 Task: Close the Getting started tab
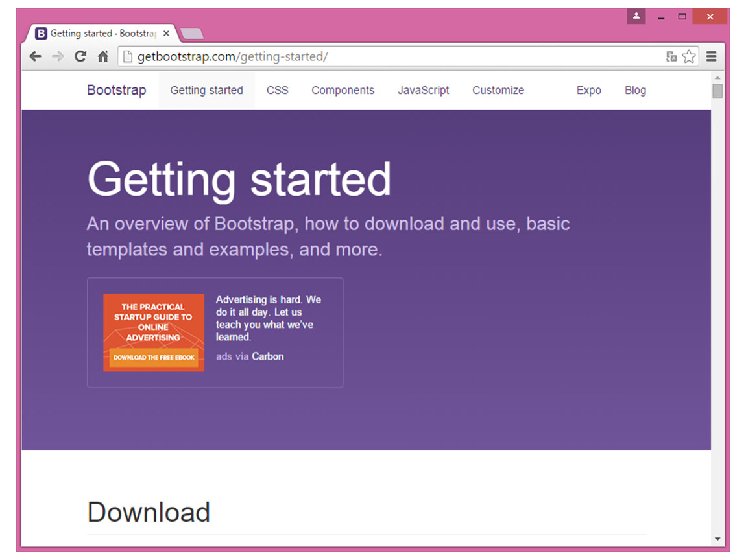tap(167, 34)
